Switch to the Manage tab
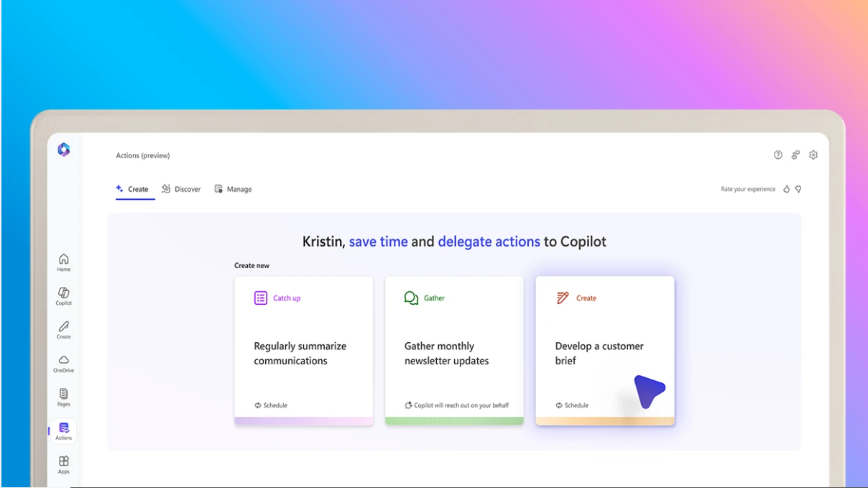 click(x=234, y=189)
